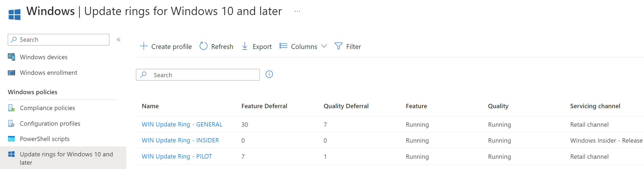
Task: Click the Create profile button
Action: 166,46
